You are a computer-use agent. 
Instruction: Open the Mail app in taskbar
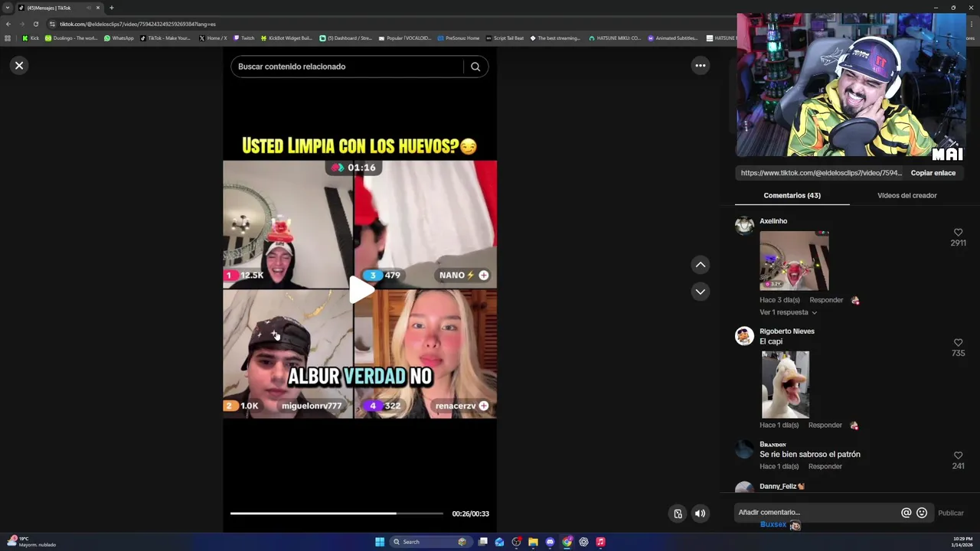tap(499, 542)
